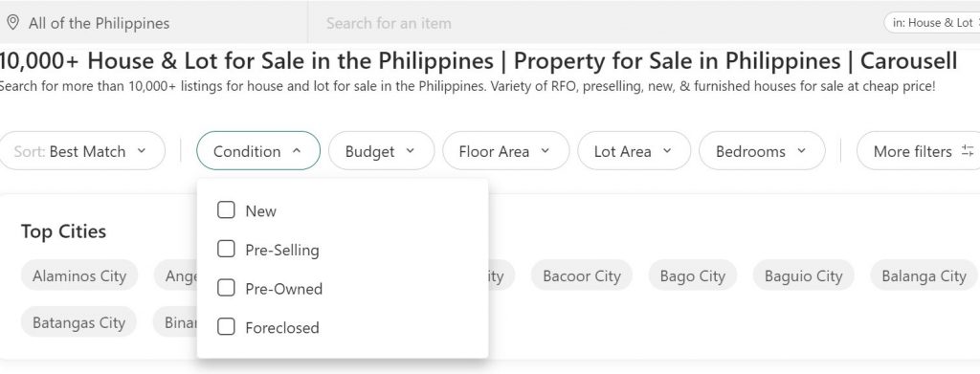Click the in: House & Lot category tag

click(932, 22)
